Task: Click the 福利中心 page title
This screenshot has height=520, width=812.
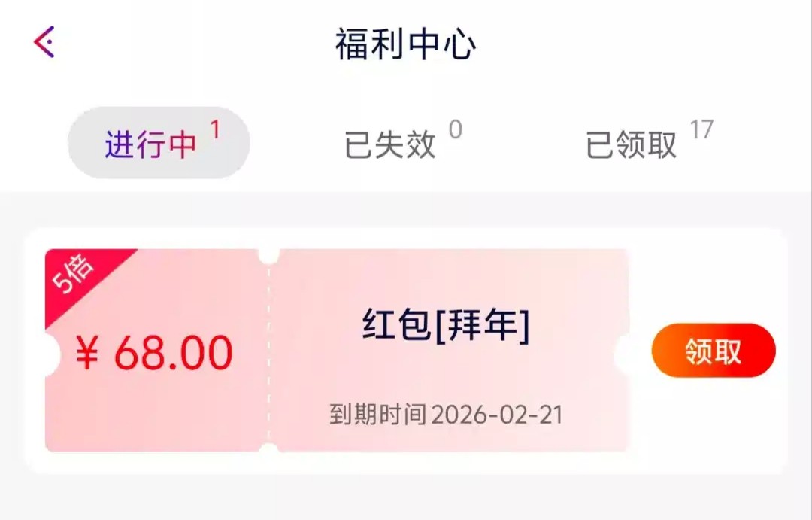Action: pyautogui.click(x=406, y=44)
